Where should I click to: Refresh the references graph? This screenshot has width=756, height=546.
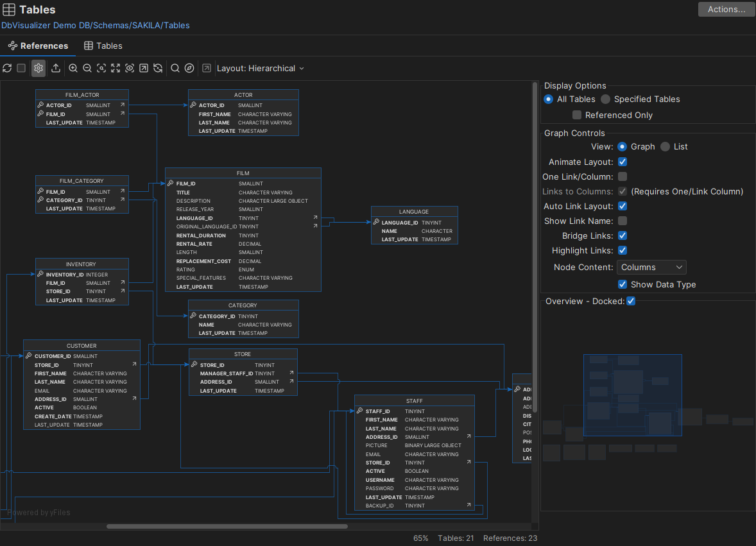(7, 68)
